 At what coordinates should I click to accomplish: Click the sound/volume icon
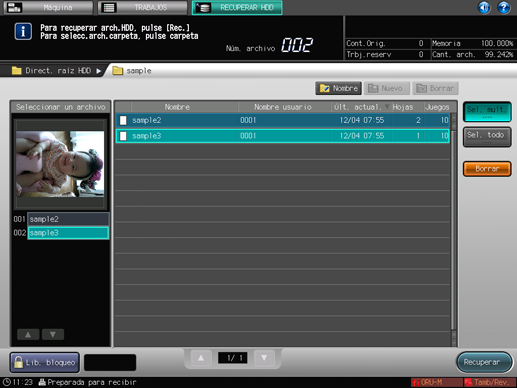pyautogui.click(x=484, y=7)
